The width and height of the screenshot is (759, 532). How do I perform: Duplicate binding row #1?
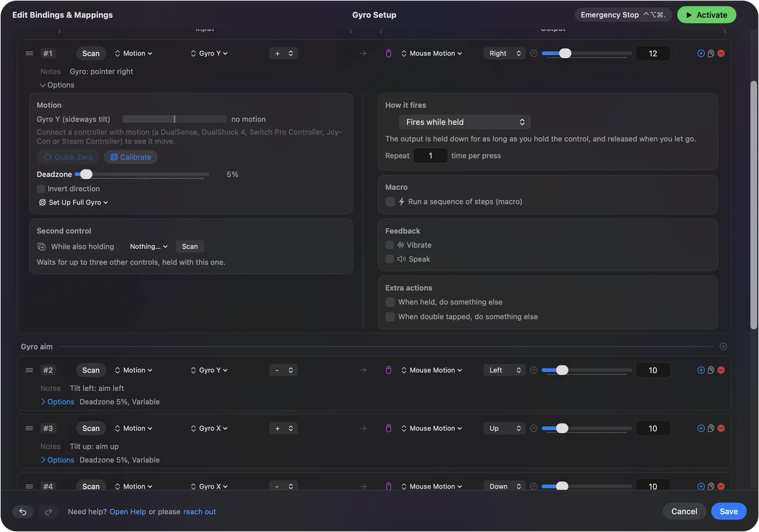point(711,53)
